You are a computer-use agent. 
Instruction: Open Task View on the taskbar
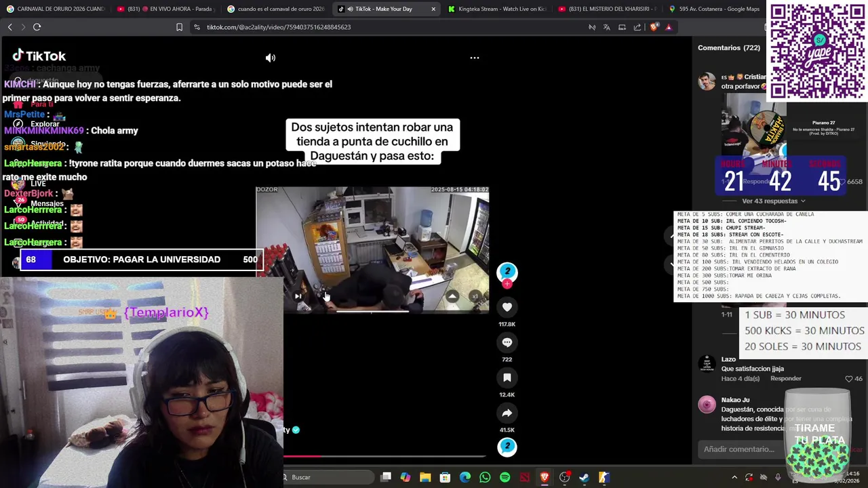[x=386, y=477]
